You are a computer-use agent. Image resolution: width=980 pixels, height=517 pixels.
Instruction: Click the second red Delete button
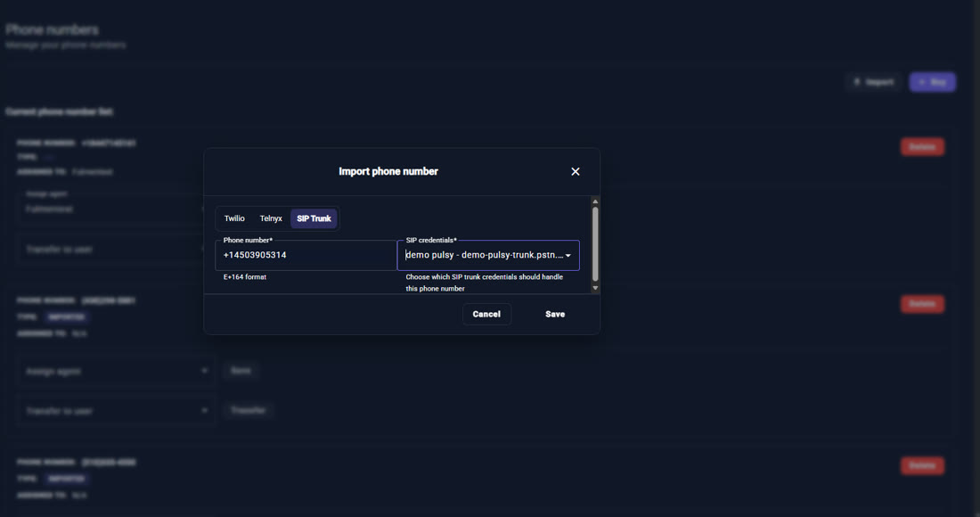coord(922,304)
